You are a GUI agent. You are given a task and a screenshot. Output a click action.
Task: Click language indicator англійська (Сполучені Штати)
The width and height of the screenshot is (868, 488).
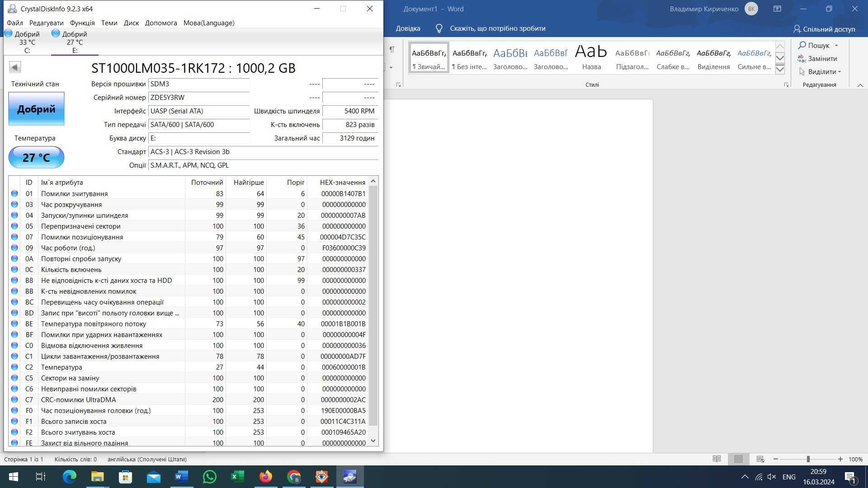click(147, 459)
